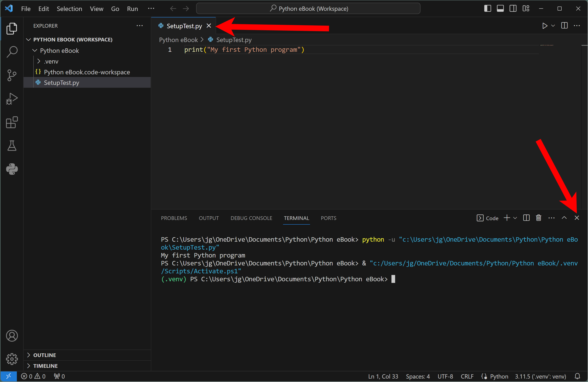Customize layout icon in title bar

(x=526, y=9)
